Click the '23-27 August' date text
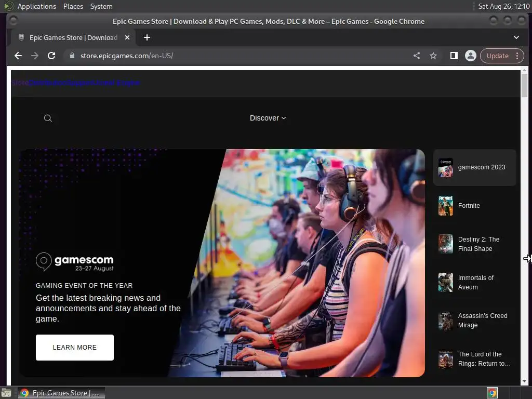 tap(95, 269)
